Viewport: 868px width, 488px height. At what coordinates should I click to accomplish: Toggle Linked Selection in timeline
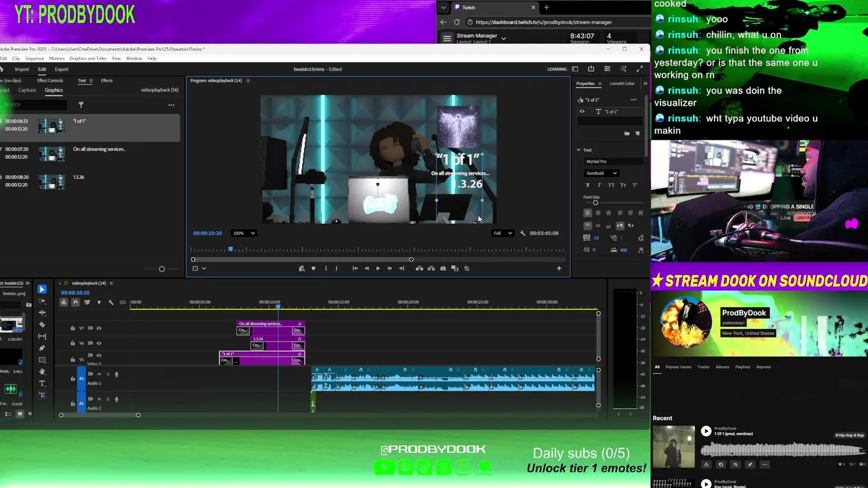point(87,302)
